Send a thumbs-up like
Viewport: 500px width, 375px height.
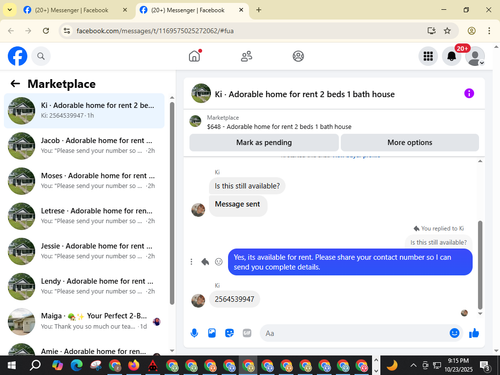click(x=474, y=333)
